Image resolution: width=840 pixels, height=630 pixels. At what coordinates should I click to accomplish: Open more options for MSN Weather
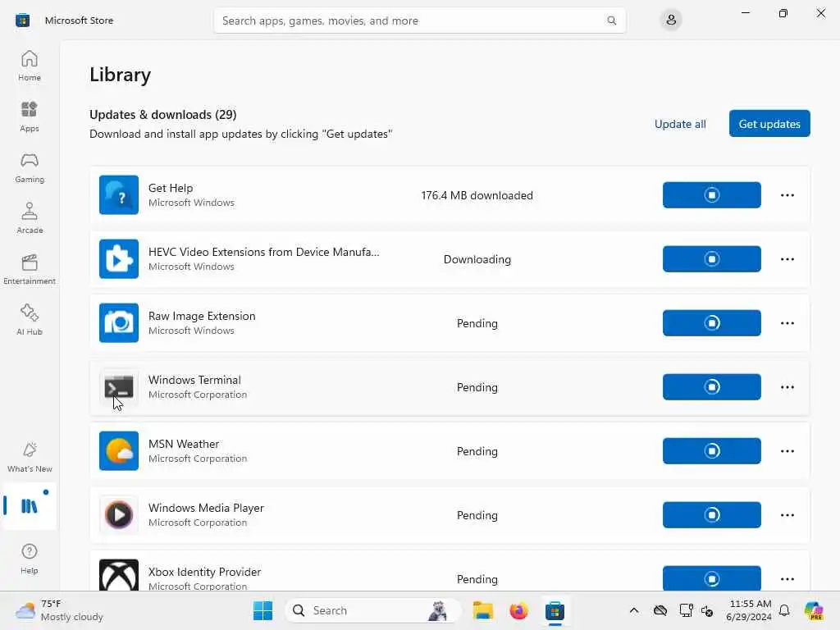coord(787,451)
